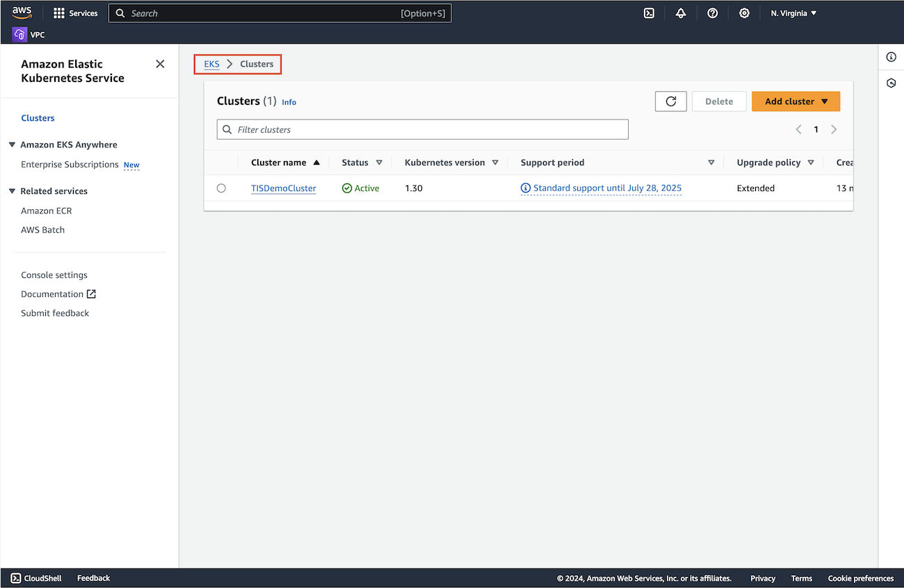
Task: Open Console settings in sidebar
Action: (x=54, y=275)
